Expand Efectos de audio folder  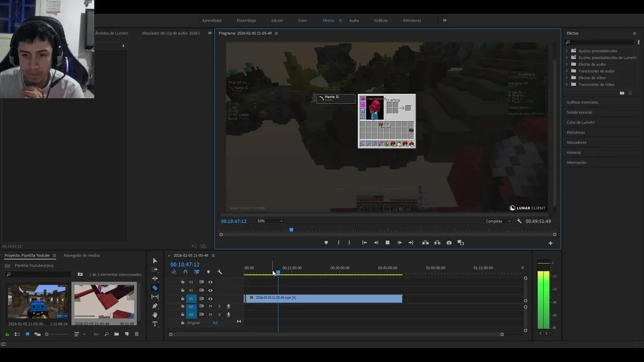[x=567, y=64]
